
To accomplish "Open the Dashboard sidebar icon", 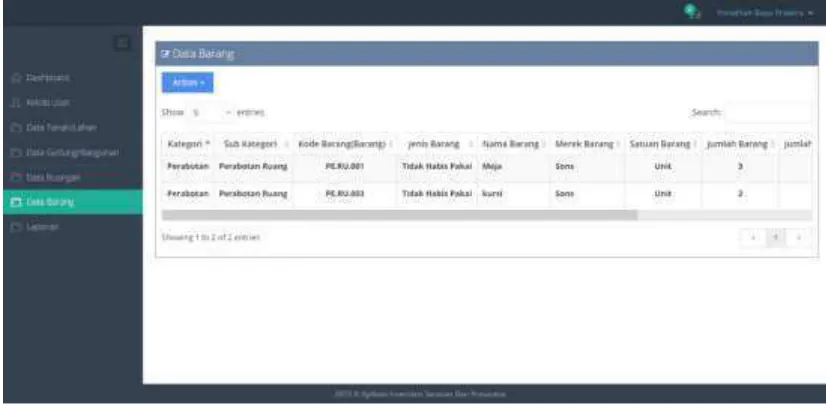I will (x=16, y=78).
